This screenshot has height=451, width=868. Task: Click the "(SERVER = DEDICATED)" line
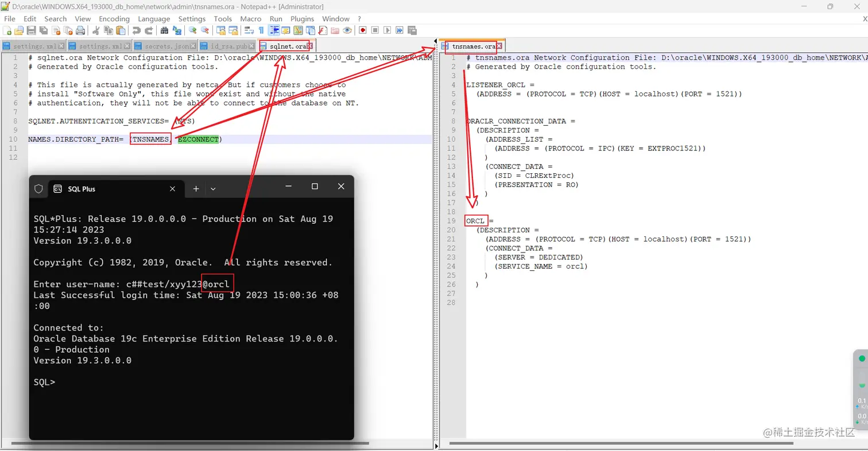538,257
